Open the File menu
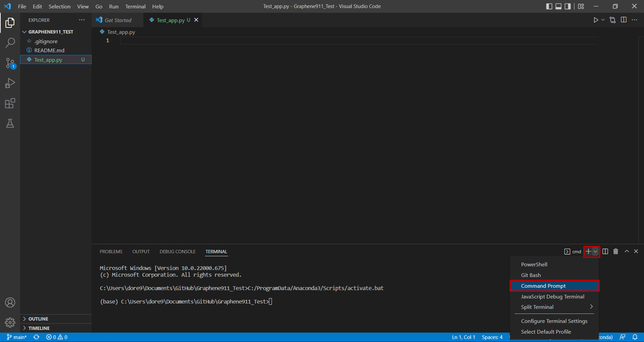644x342 pixels. pos(22,6)
